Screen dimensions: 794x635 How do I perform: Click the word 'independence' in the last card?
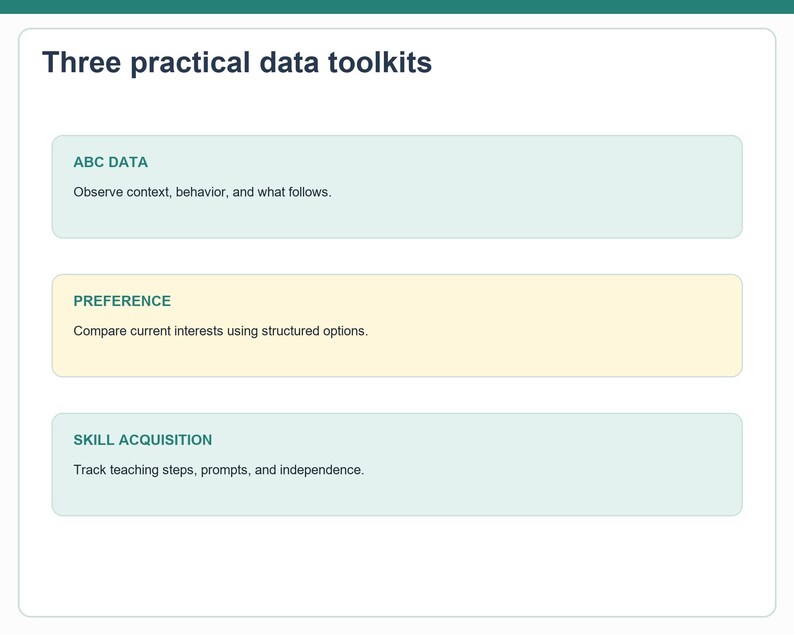pyautogui.click(x=322, y=470)
